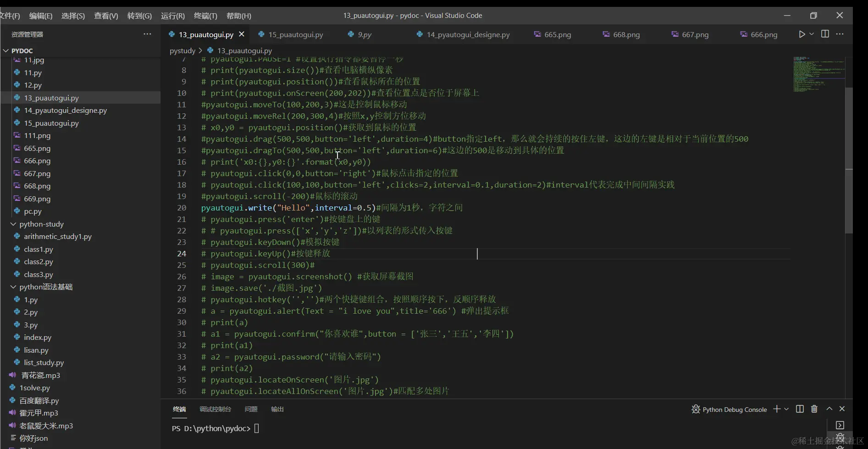
Task: Open class3.py in the explorer
Action: click(39, 274)
